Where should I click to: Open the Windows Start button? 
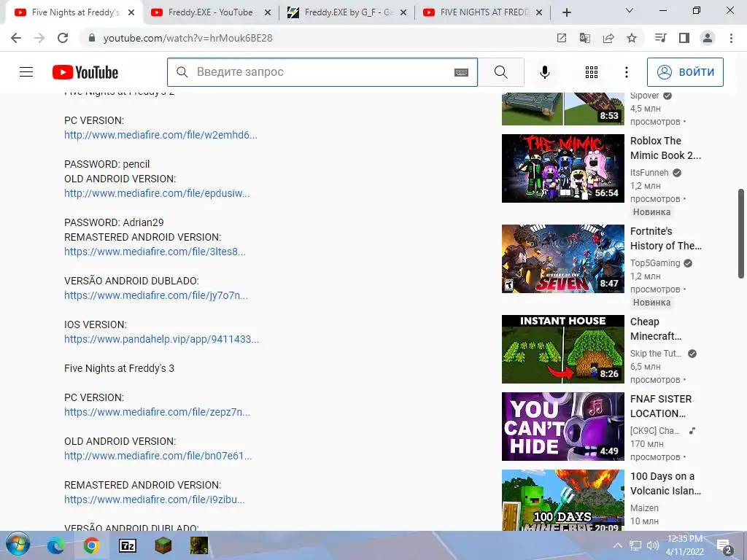click(18, 545)
